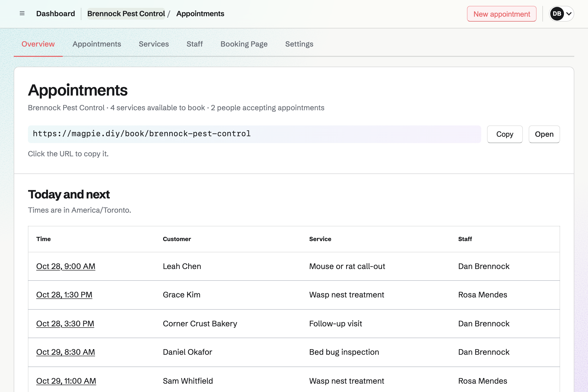Image resolution: width=588 pixels, height=392 pixels.
Task: Create a New appointment
Action: pos(502,14)
